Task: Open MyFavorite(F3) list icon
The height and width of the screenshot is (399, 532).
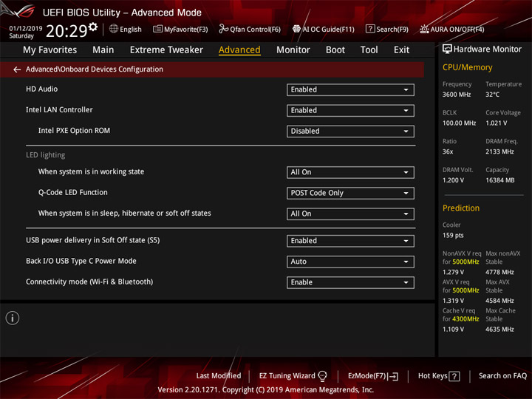Action: (x=157, y=29)
